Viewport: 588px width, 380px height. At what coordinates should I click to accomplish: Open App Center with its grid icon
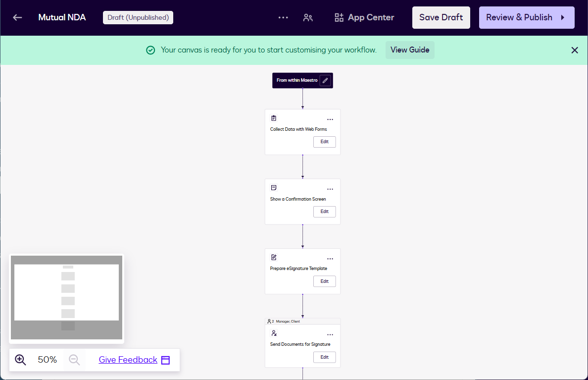(x=339, y=17)
